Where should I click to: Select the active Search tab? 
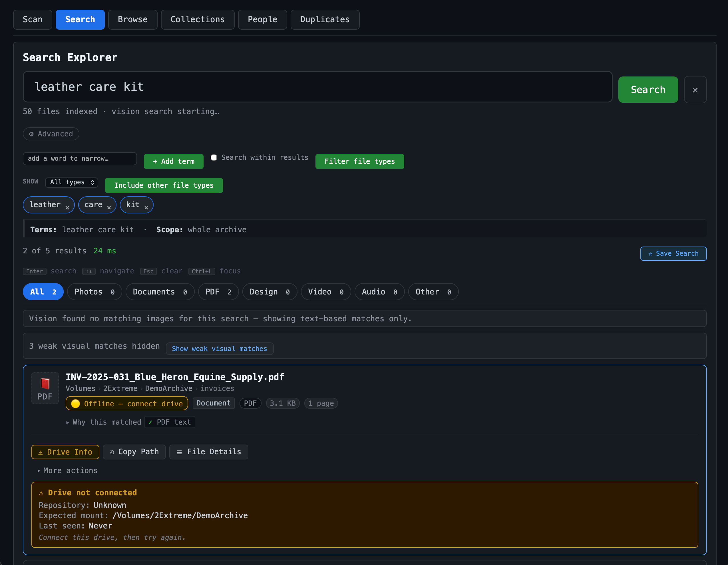(x=80, y=20)
